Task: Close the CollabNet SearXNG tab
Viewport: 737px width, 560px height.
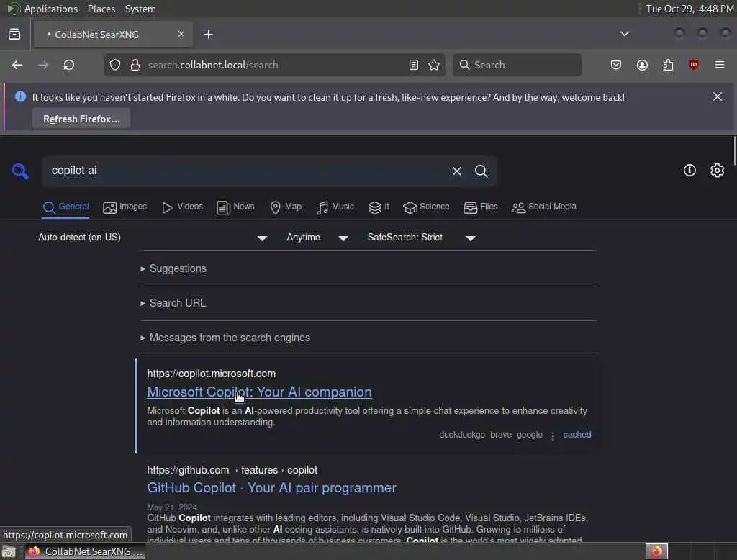Action: click(181, 34)
